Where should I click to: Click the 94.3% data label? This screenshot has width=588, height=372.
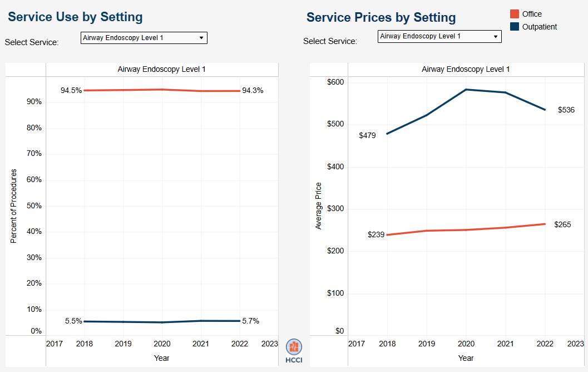point(252,90)
